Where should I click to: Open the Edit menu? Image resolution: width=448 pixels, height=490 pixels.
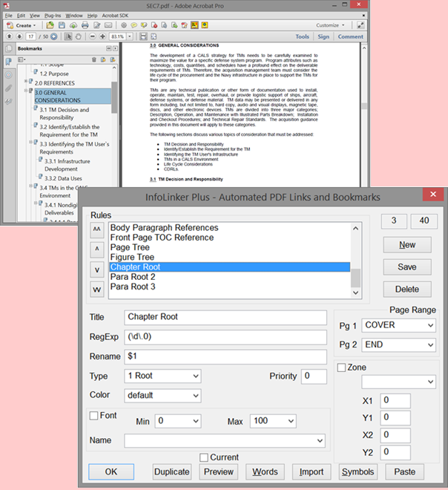point(21,16)
